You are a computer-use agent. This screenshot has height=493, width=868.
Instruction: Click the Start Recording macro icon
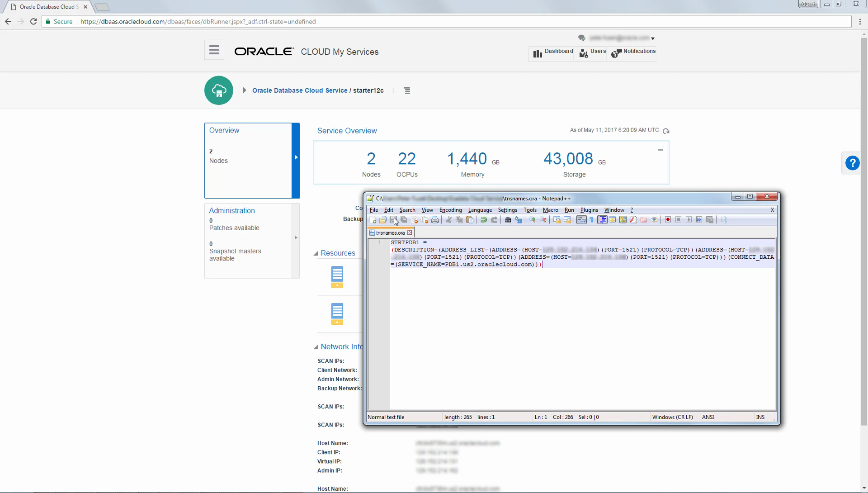[668, 220]
